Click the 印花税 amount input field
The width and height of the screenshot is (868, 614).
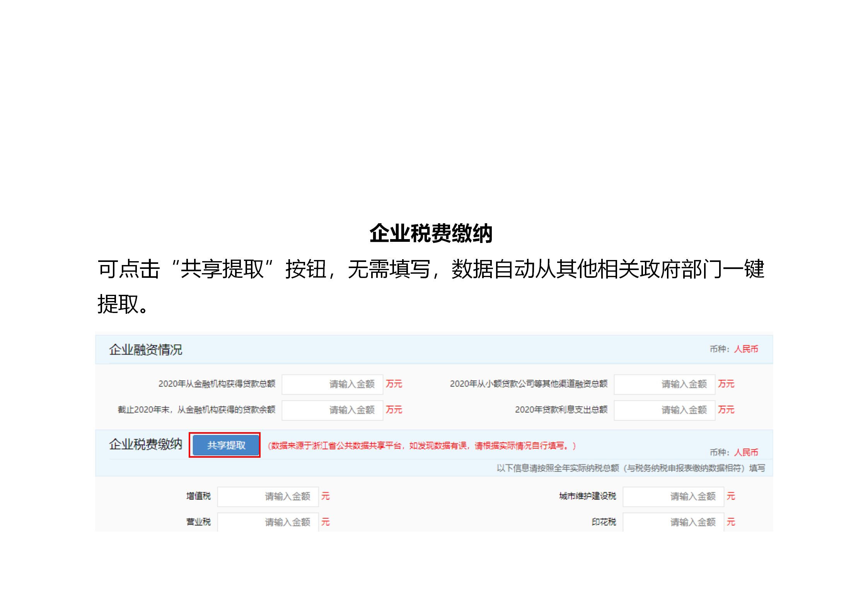[x=674, y=522]
